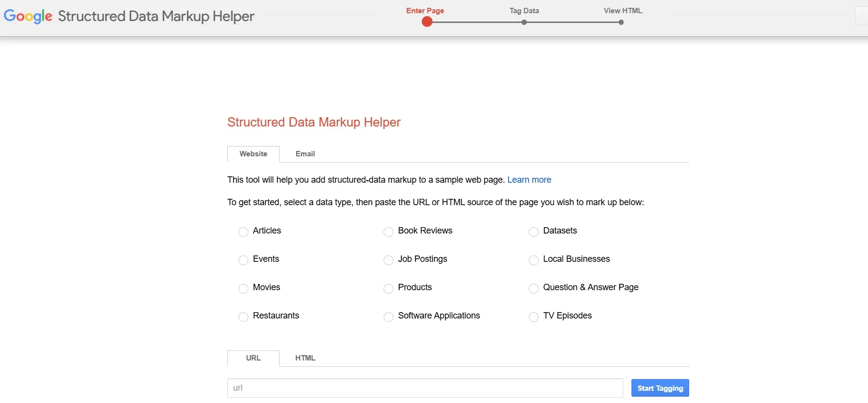This screenshot has height=403, width=868.
Task: Click the View HTML step marker
Action: 621,22
